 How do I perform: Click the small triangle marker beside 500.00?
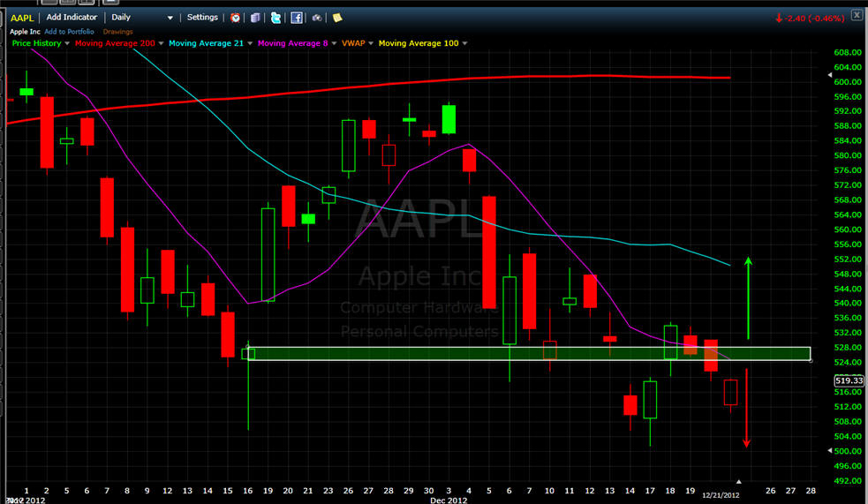click(830, 451)
